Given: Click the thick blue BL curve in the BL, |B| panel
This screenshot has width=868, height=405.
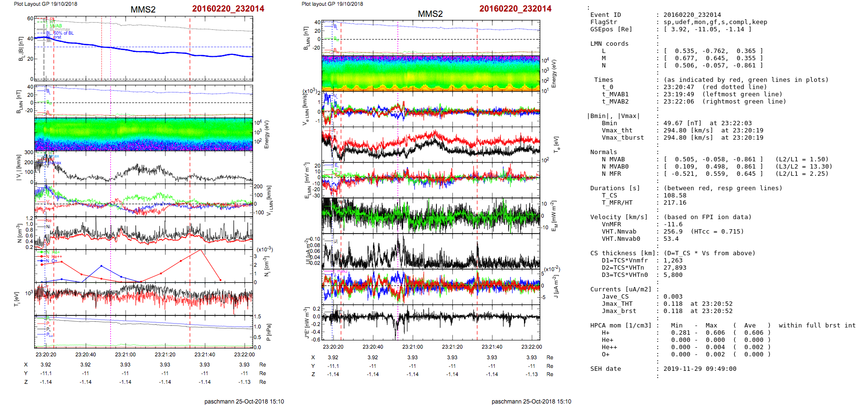Looking at the screenshot, I should pyautogui.click(x=144, y=51).
